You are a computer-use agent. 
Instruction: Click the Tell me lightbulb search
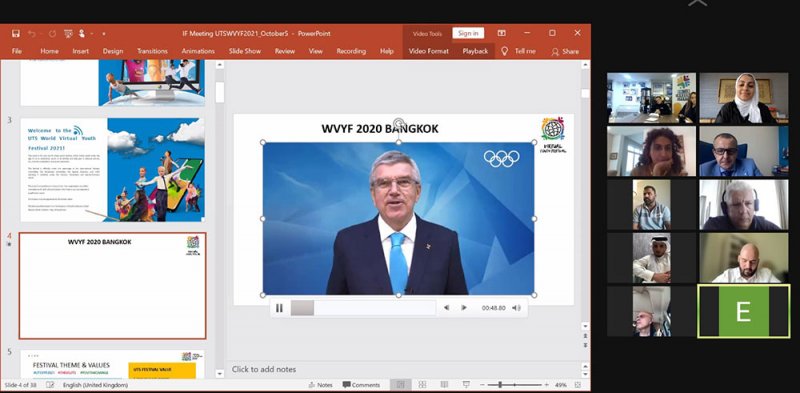[518, 51]
